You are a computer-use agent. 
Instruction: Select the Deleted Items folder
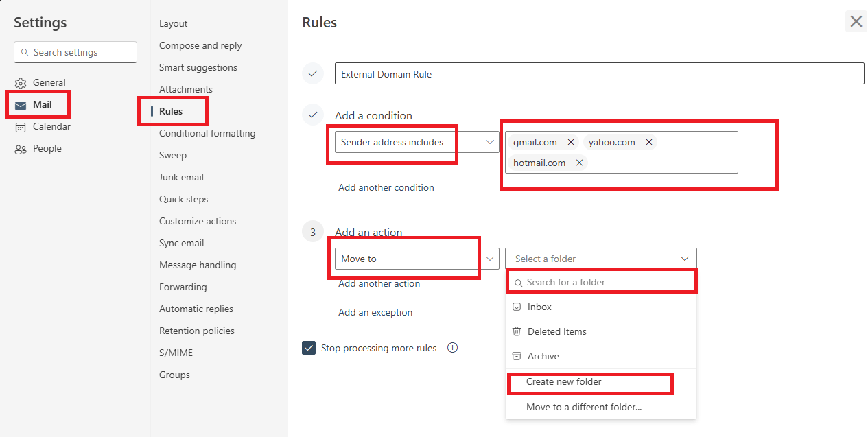point(557,331)
